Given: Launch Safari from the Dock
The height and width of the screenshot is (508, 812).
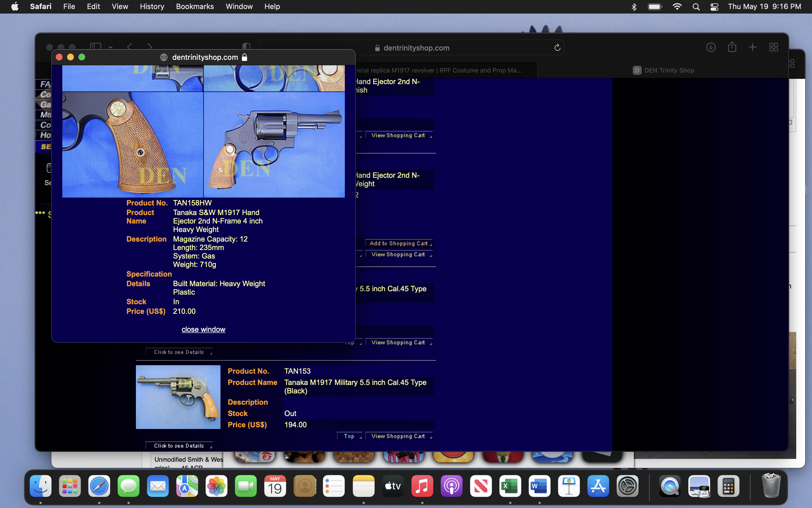Looking at the screenshot, I should click(x=99, y=486).
